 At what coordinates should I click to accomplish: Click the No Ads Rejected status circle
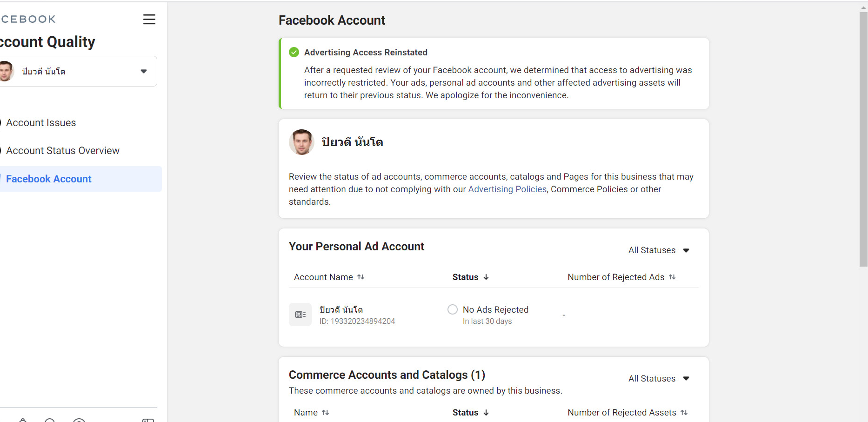pyautogui.click(x=453, y=309)
